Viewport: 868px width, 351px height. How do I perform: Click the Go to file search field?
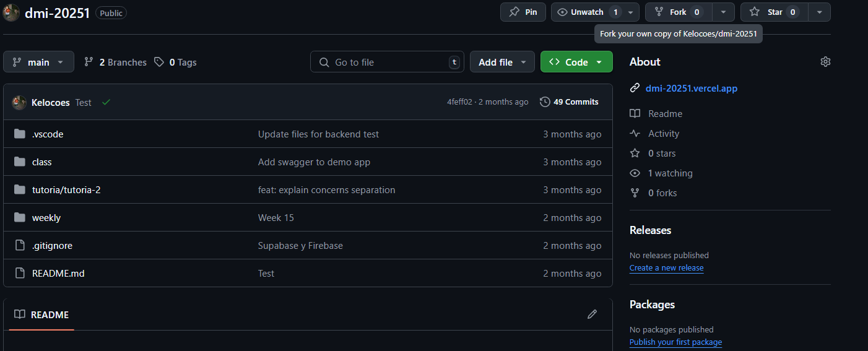pos(387,62)
